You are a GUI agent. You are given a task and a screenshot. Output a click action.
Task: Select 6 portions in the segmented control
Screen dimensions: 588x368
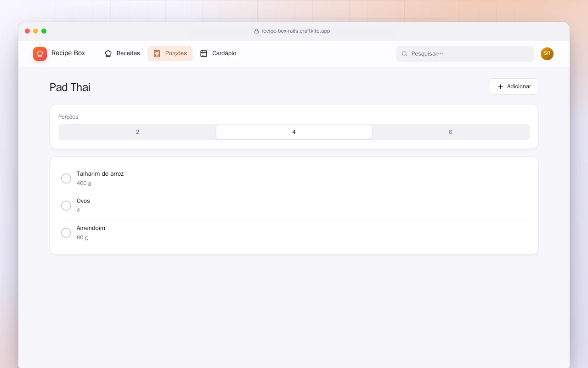coord(450,132)
